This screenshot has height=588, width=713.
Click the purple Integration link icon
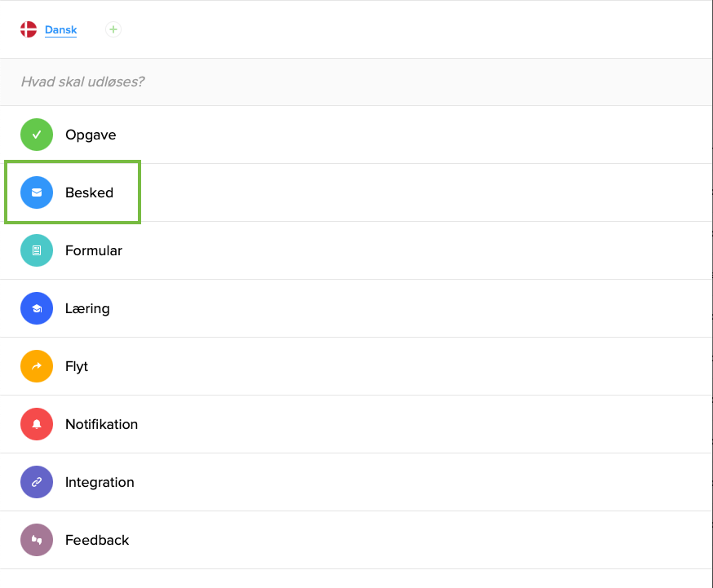point(37,482)
